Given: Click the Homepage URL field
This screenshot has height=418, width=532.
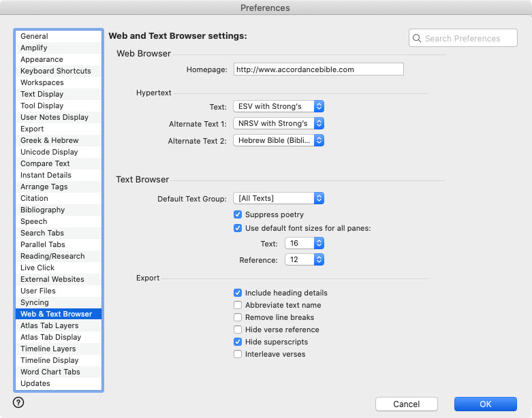Looking at the screenshot, I should click(x=318, y=69).
